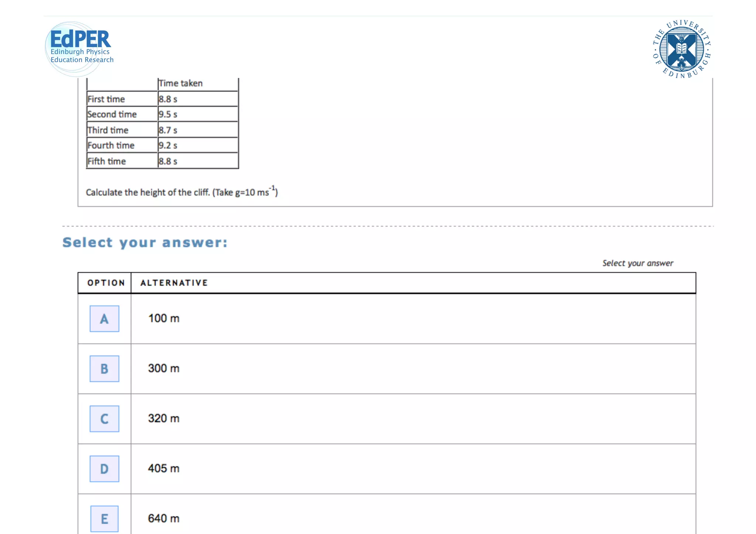Click the 640 m alternative text
The image size is (756, 534).
pos(164,518)
